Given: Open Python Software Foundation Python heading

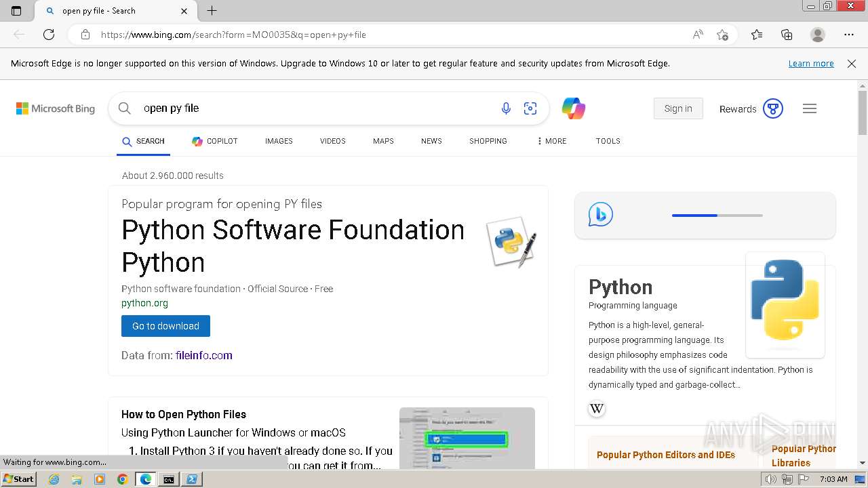Looking at the screenshot, I should point(293,246).
